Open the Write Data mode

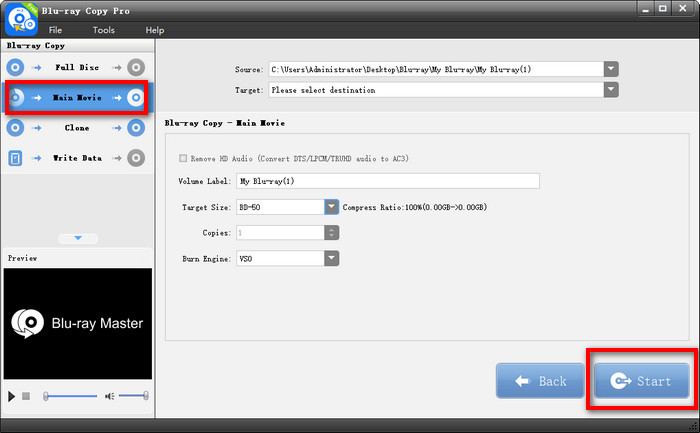(77, 158)
